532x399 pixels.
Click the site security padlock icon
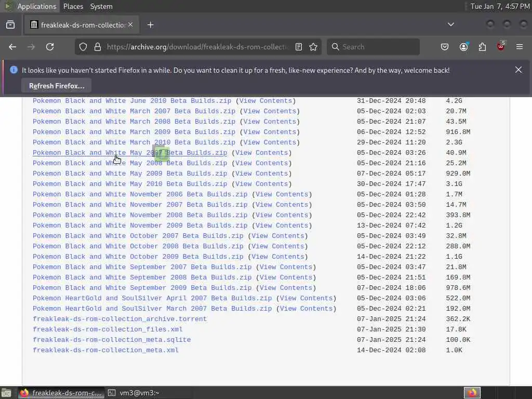97,47
